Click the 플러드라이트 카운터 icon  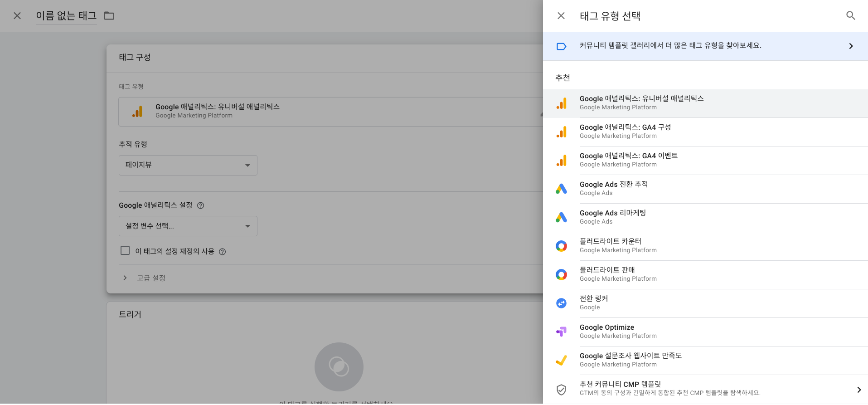pyautogui.click(x=561, y=246)
